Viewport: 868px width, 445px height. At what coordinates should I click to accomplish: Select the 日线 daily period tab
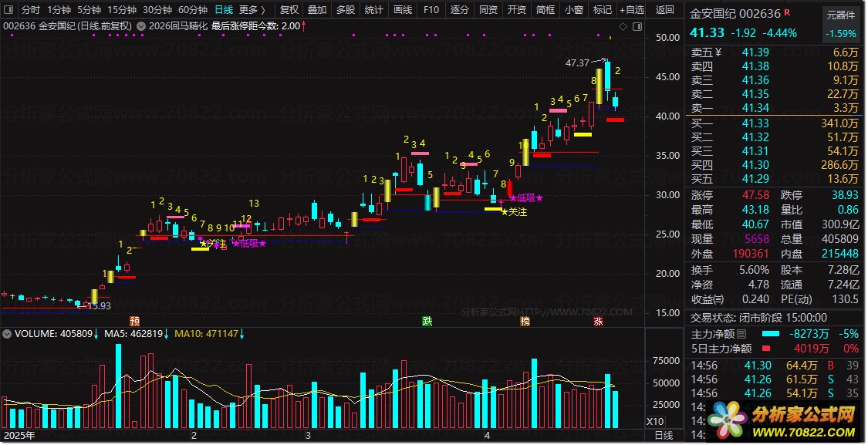(224, 10)
